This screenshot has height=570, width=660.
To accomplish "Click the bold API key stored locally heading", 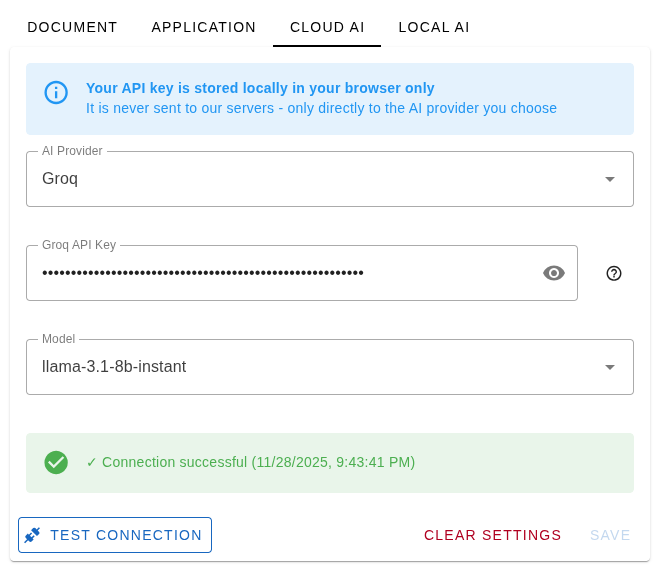I will pyautogui.click(x=260, y=88).
